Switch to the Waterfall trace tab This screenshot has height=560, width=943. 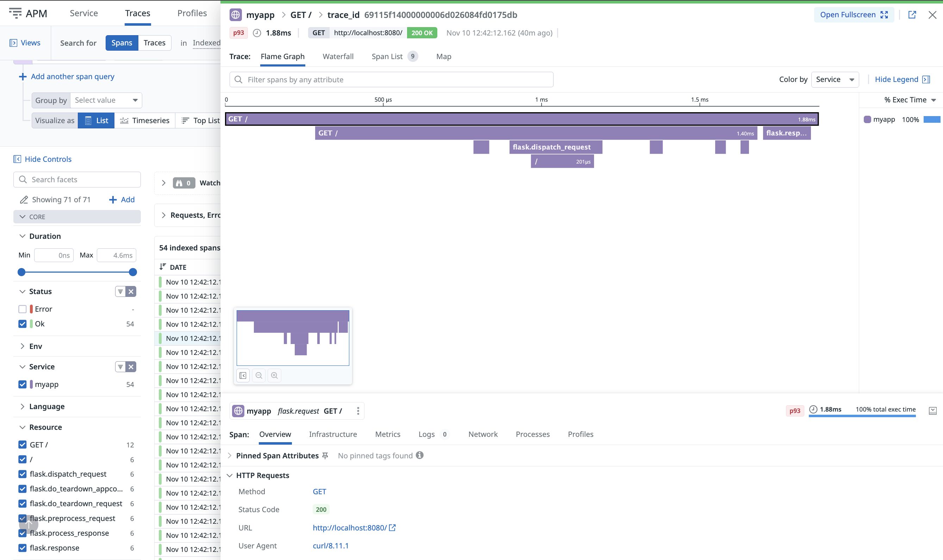(338, 56)
